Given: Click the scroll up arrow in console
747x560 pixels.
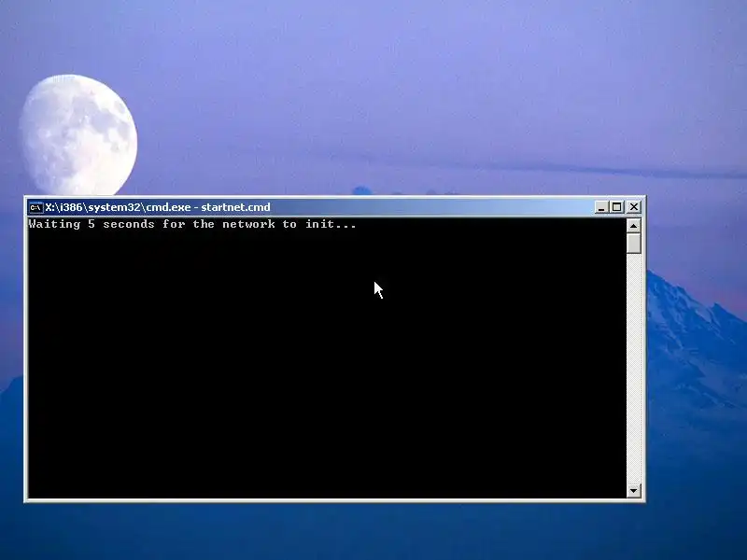Looking at the screenshot, I should pyautogui.click(x=634, y=226).
